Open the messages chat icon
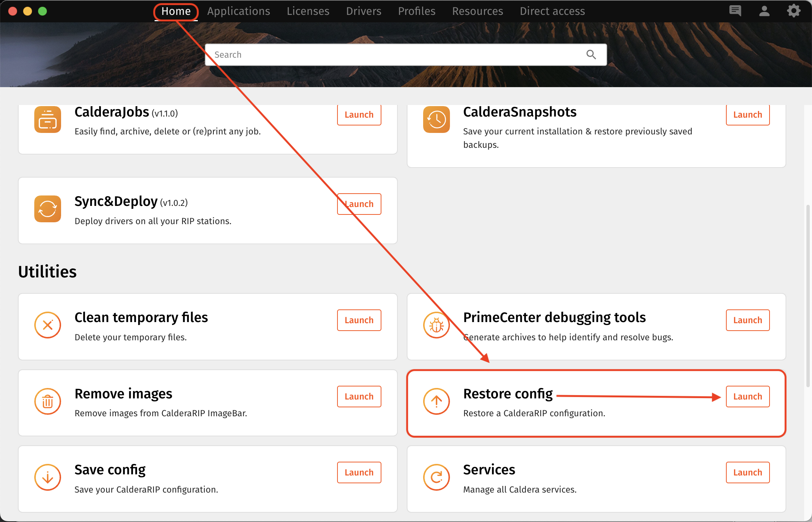 [x=735, y=11]
